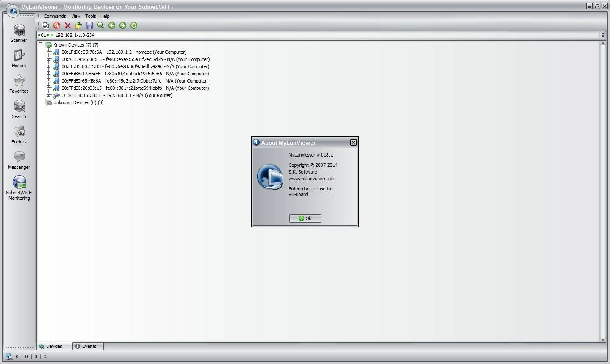The image size is (610, 364).
Task: Expand the 00:AC:24:85:36:F5 device node
Action: tap(49, 59)
